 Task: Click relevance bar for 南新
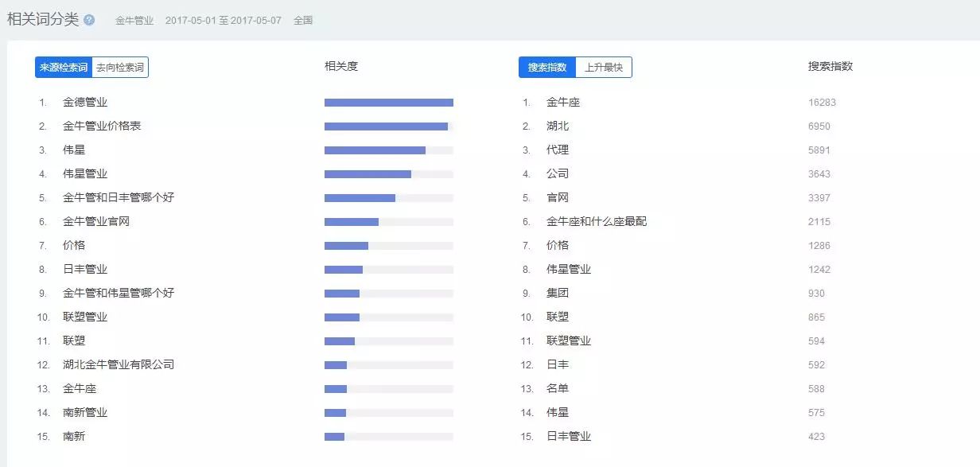(389, 437)
